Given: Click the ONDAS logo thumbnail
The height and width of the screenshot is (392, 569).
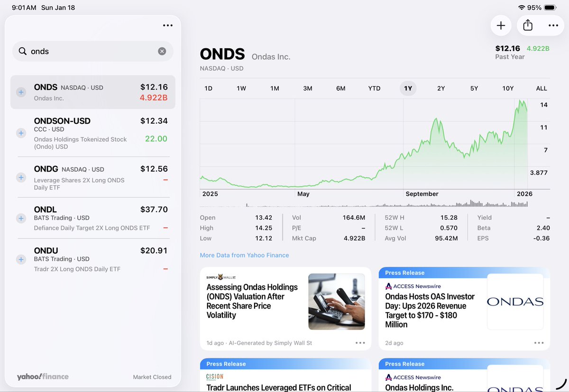Looking at the screenshot, I should point(515,301).
